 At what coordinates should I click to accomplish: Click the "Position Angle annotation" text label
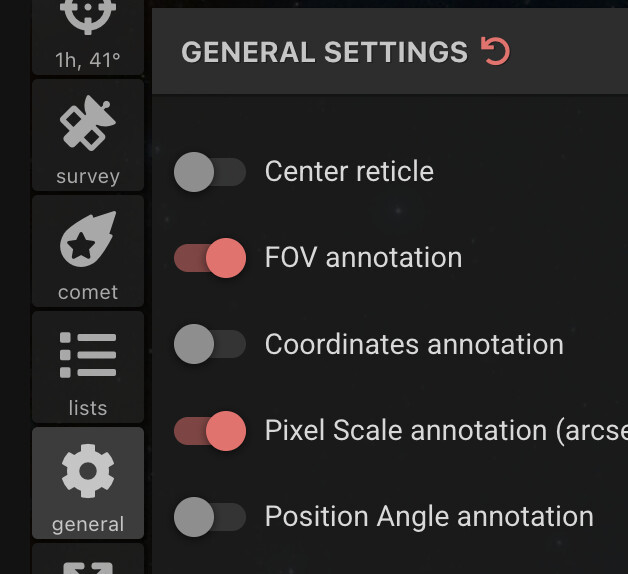coord(429,517)
